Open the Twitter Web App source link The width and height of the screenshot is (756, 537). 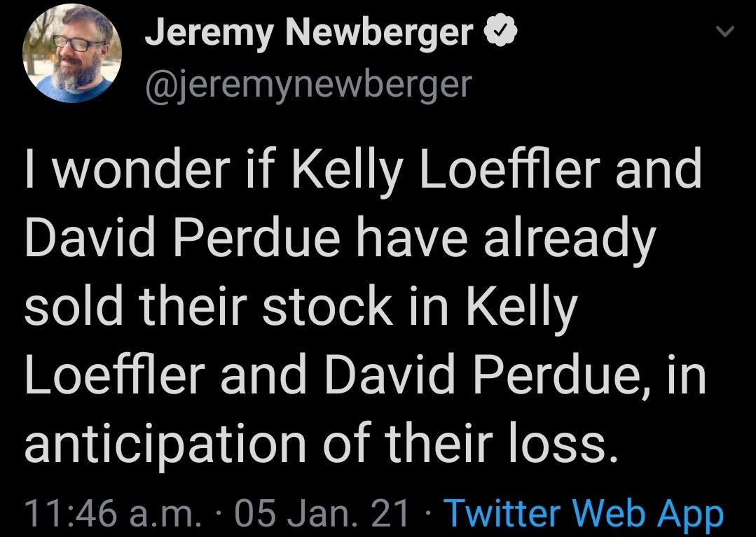[x=584, y=512]
